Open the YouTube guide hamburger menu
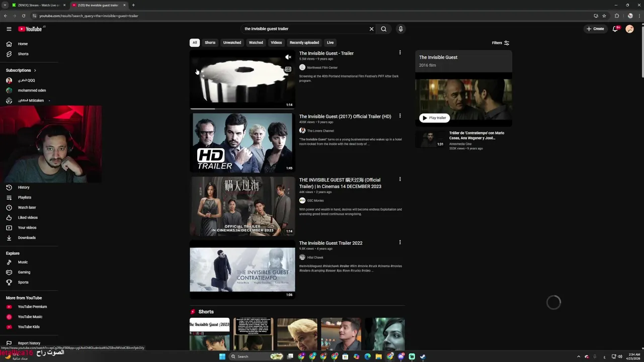 point(9,29)
